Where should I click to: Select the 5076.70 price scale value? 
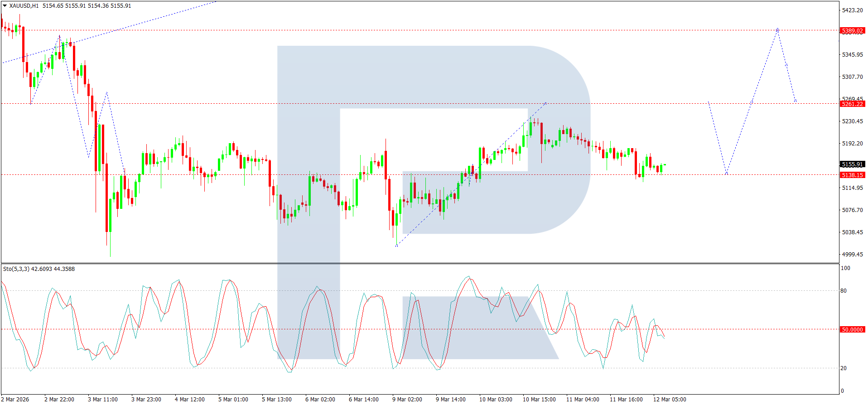852,210
